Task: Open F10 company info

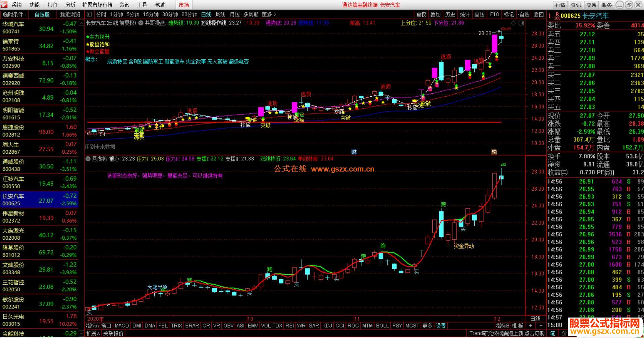Action: [x=494, y=14]
